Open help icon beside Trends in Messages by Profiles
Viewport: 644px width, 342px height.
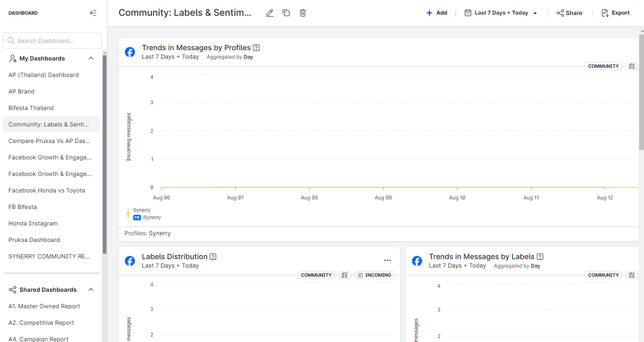tap(256, 48)
